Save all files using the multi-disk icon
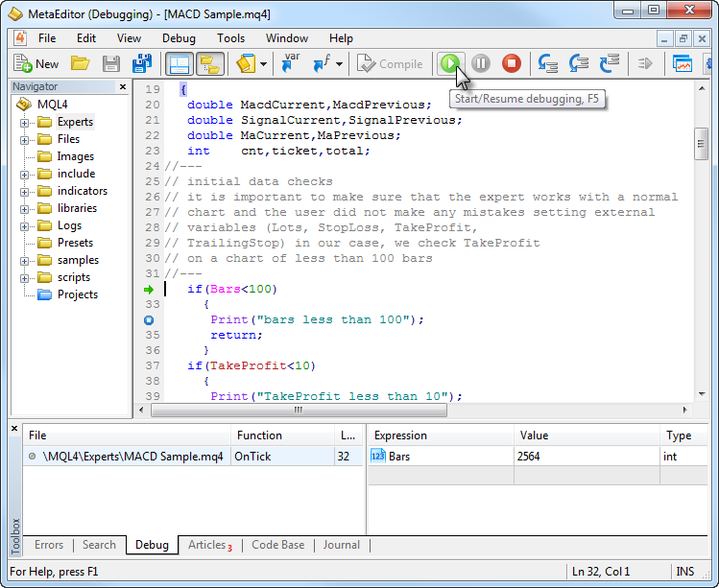This screenshot has height=588, width=719. [x=142, y=64]
